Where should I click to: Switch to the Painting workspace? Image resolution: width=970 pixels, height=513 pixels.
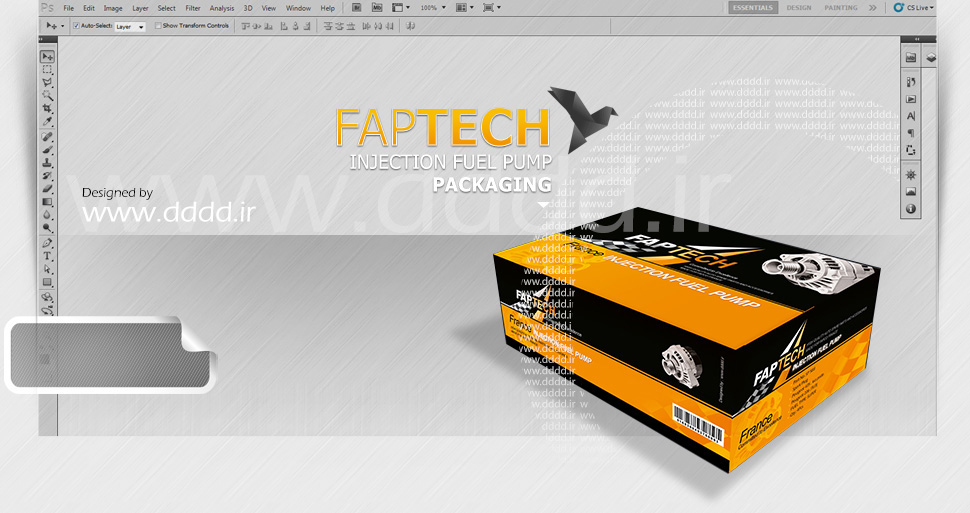841,7
